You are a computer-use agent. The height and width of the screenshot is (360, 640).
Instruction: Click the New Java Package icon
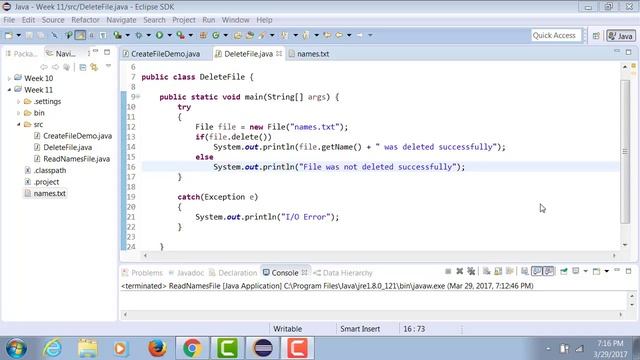[x=203, y=36]
